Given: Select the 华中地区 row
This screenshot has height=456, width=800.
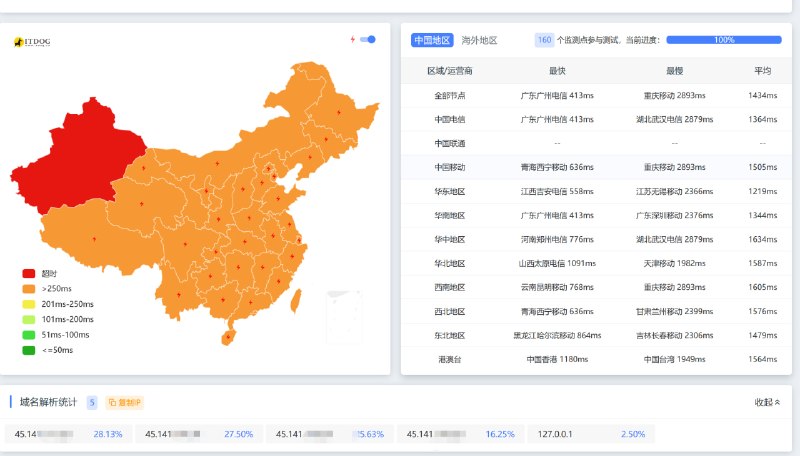Looking at the screenshot, I should tap(596, 239).
